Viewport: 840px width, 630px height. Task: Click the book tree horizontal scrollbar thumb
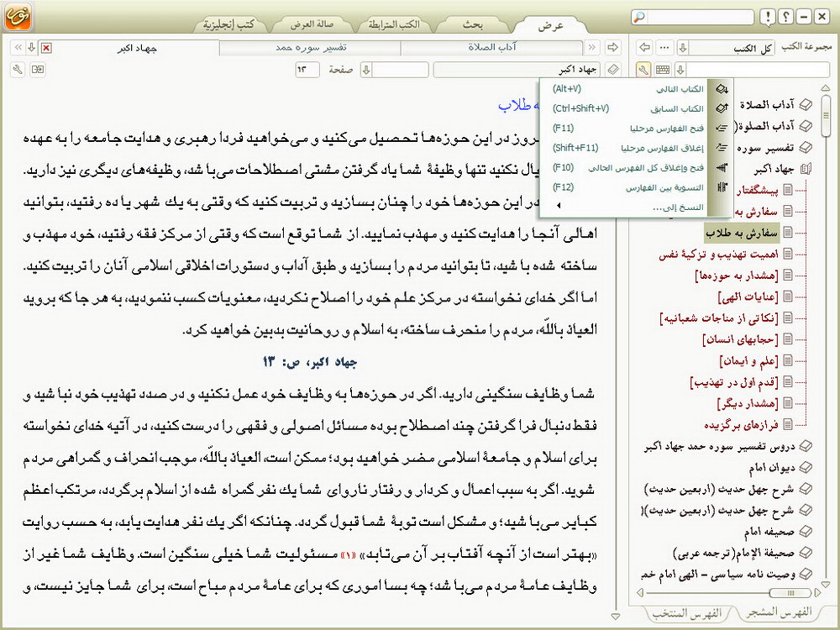pos(790,593)
